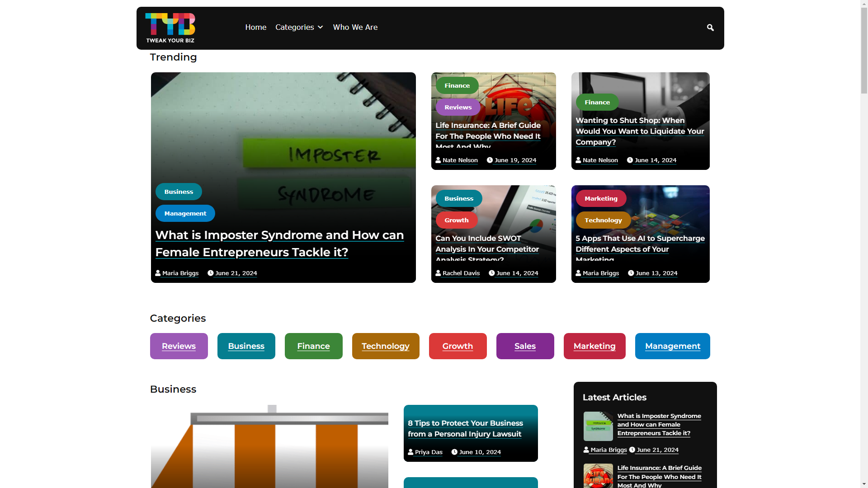
Task: Click Imposter Syndrome thumbnail in Latest Articles
Action: [x=598, y=426]
